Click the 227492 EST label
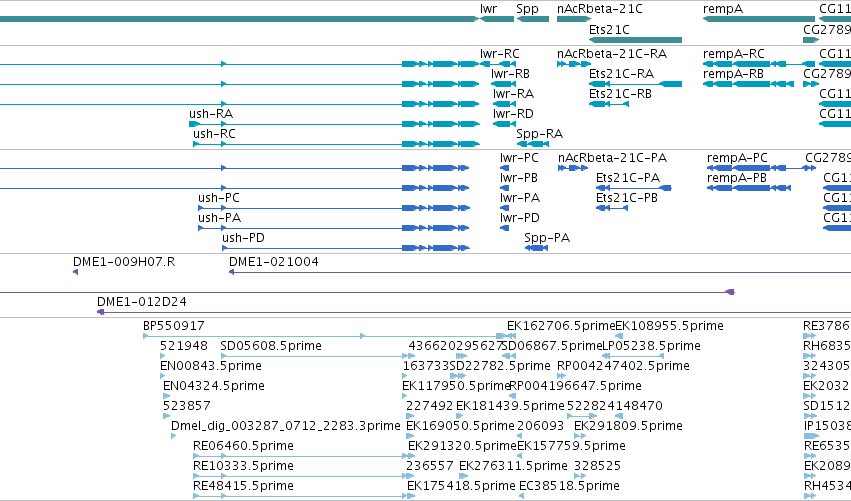 pyautogui.click(x=429, y=407)
